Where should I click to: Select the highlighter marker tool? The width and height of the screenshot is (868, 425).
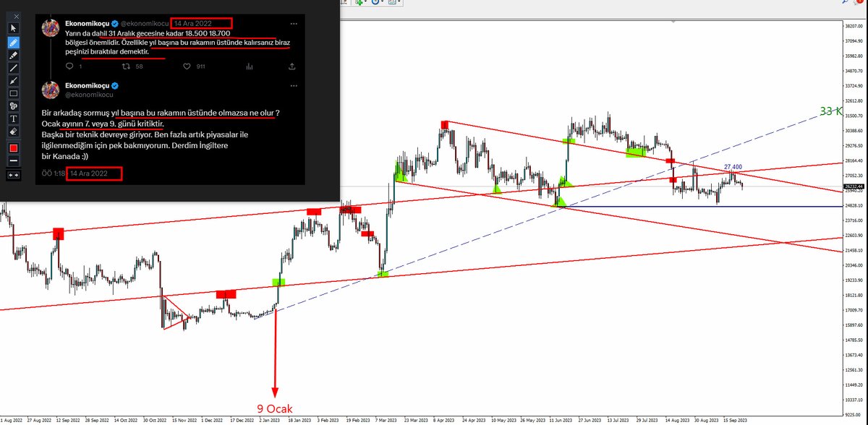(x=12, y=55)
